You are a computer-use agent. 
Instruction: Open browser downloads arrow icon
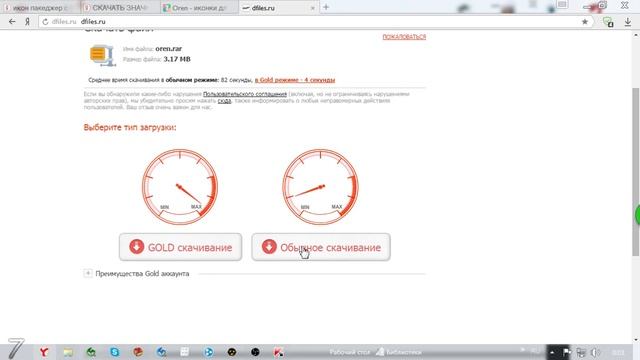(x=628, y=22)
